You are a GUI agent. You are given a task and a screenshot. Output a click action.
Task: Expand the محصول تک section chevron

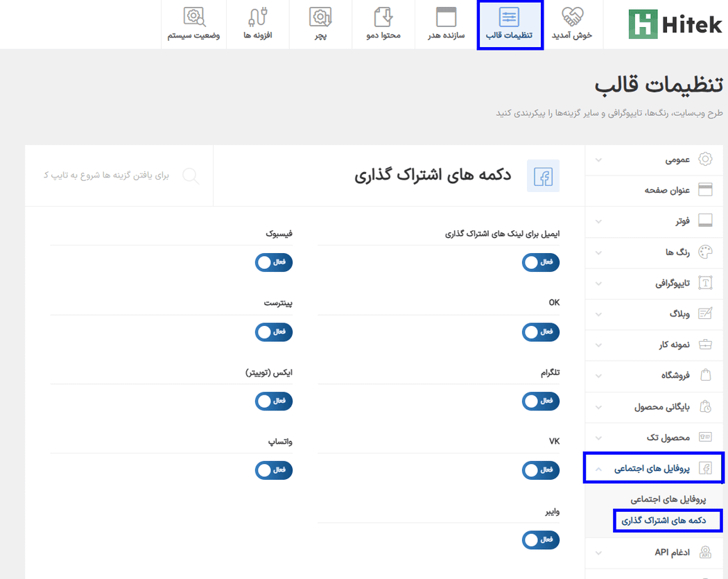(x=598, y=438)
